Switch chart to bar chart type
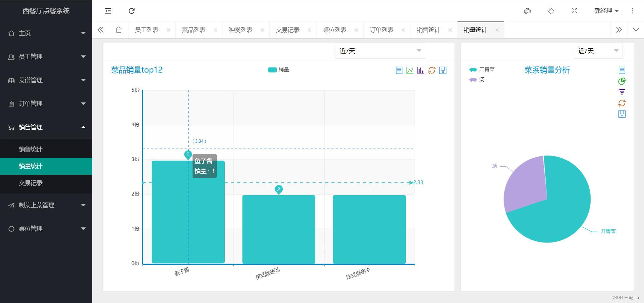 coord(421,70)
